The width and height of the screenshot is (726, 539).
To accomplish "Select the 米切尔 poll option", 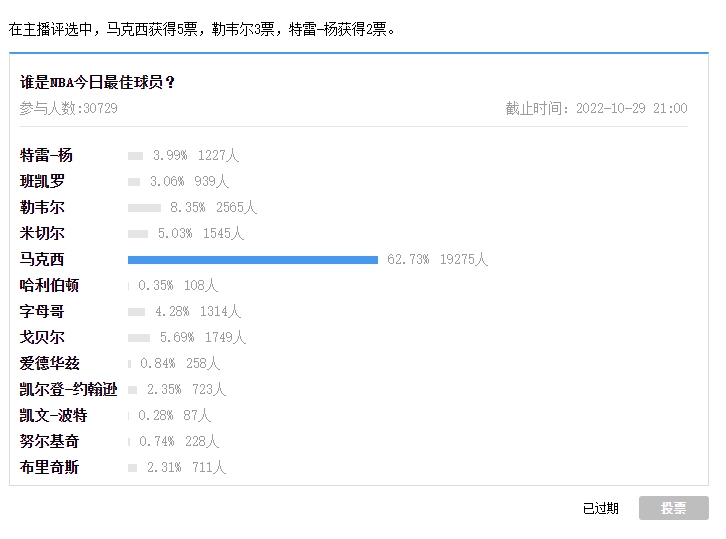I will coord(42,233).
